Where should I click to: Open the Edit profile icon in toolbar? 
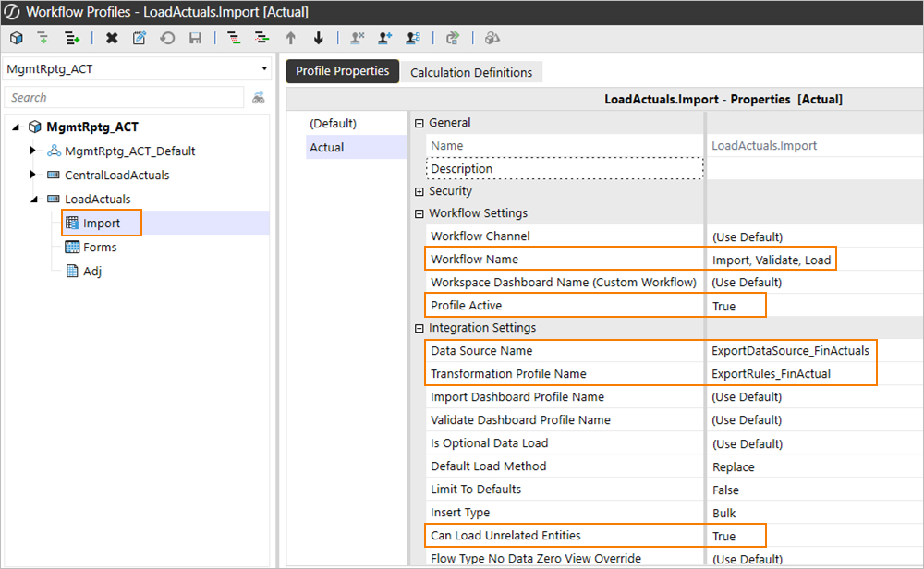coord(140,38)
